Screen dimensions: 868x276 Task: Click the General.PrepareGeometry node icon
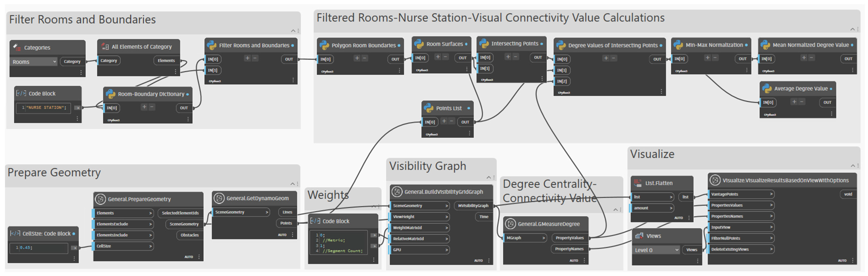pyautogui.click(x=100, y=199)
